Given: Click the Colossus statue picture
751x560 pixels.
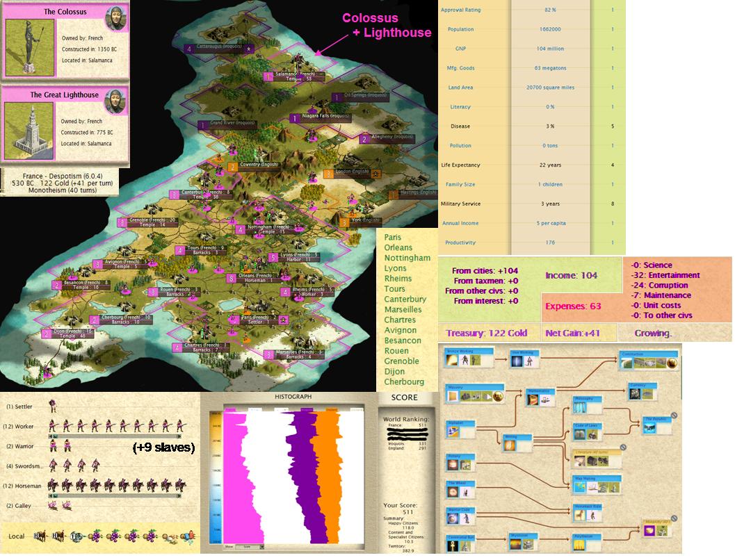Looking at the screenshot, I should [x=30, y=48].
